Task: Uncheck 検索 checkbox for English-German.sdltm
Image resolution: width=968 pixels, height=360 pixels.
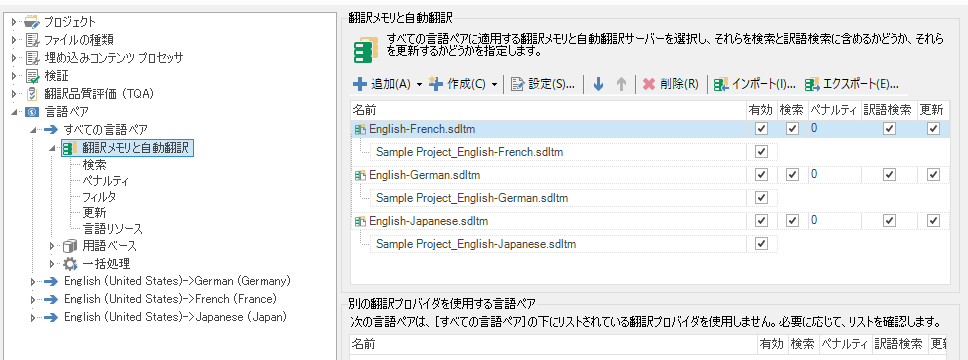Action: [x=793, y=175]
